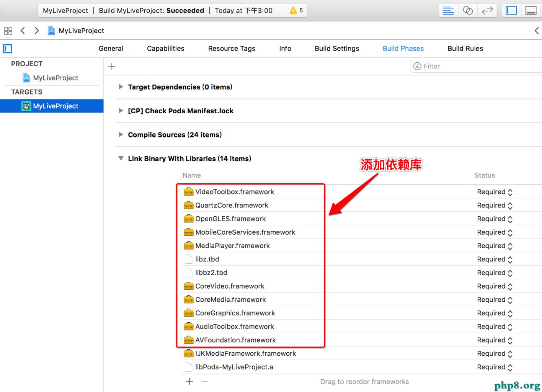
Task: Open the related items grid menu
Action: pos(8,31)
